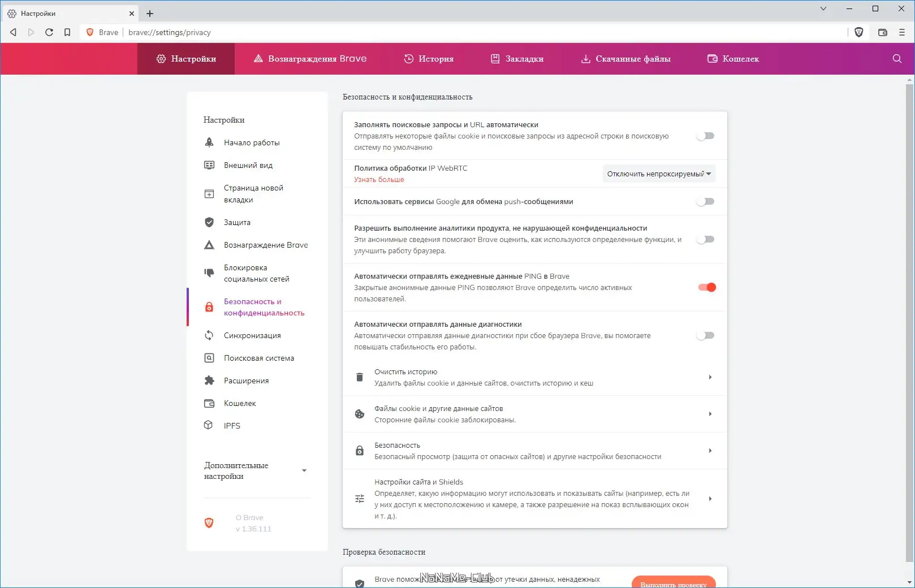Open Вознаграждения Brave top tab
Screen dimensions: 915x588
pos(310,59)
